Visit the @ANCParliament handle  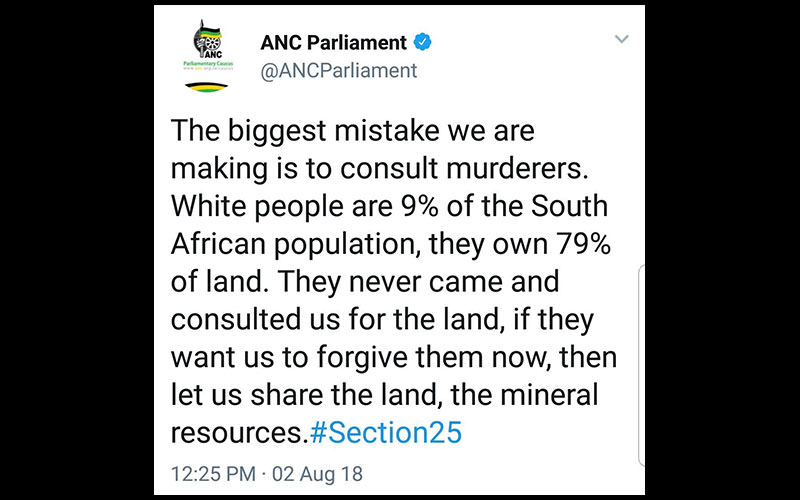coord(338,71)
